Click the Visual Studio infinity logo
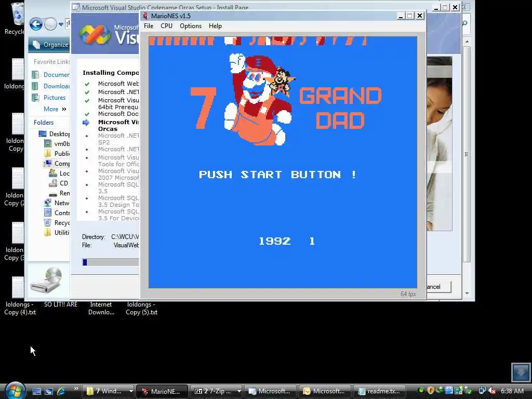The image size is (532, 399). (x=95, y=34)
